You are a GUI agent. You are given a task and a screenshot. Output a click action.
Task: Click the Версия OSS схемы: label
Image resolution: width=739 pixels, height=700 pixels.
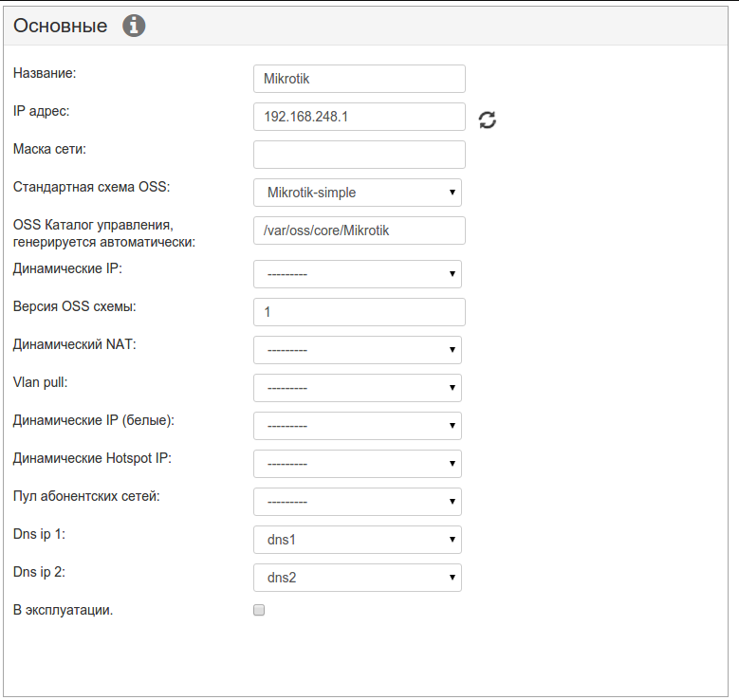[x=74, y=306]
